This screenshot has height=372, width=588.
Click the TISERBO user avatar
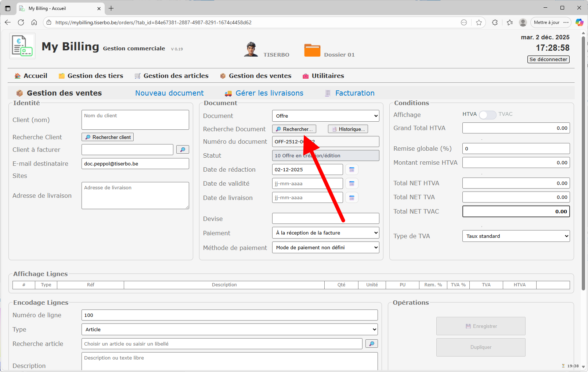coord(251,49)
